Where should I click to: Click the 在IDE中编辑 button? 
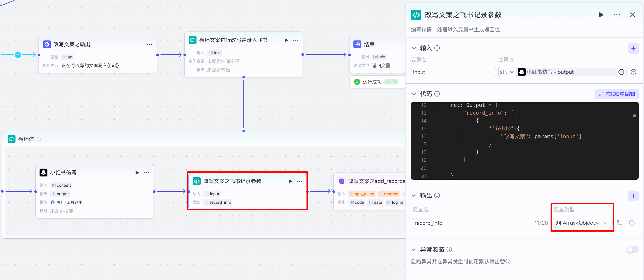pos(617,94)
